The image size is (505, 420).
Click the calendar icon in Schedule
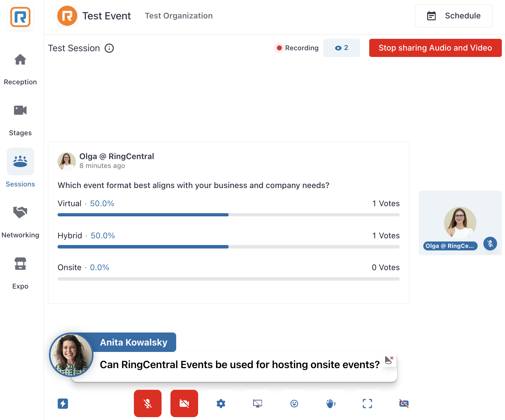click(431, 16)
